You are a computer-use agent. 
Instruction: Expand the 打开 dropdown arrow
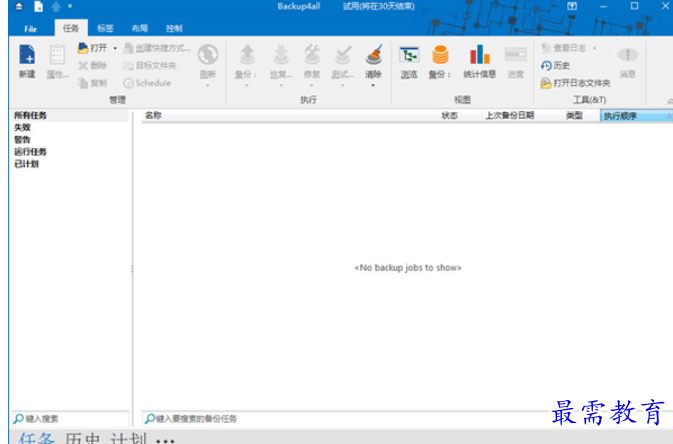pos(115,48)
